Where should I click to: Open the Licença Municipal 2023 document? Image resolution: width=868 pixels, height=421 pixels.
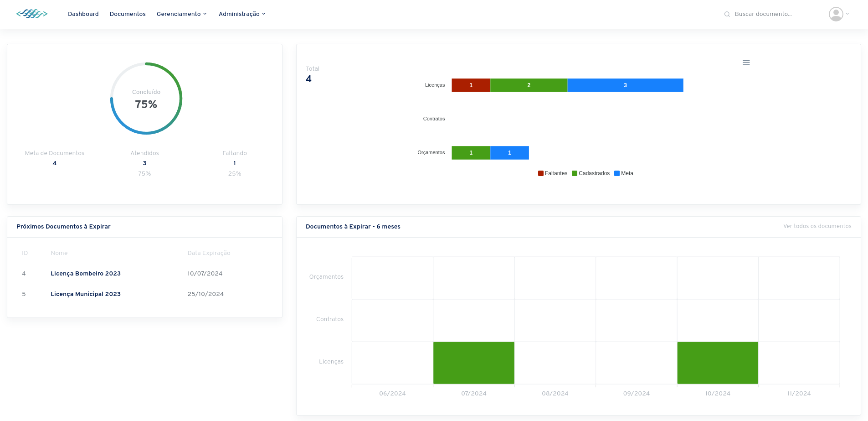pos(86,294)
